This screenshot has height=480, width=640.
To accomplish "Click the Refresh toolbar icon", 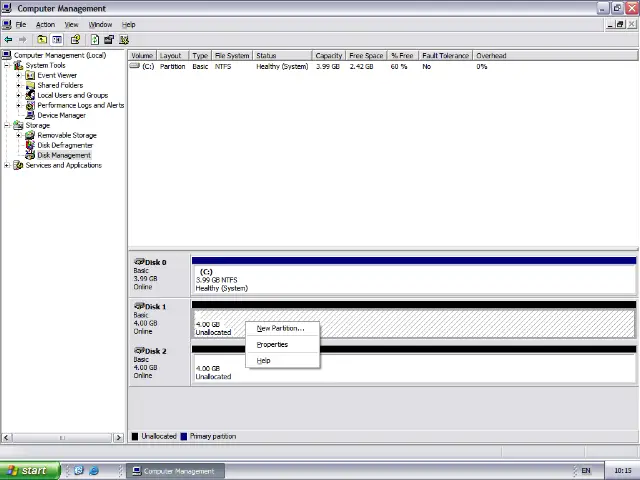I will click(x=95, y=40).
